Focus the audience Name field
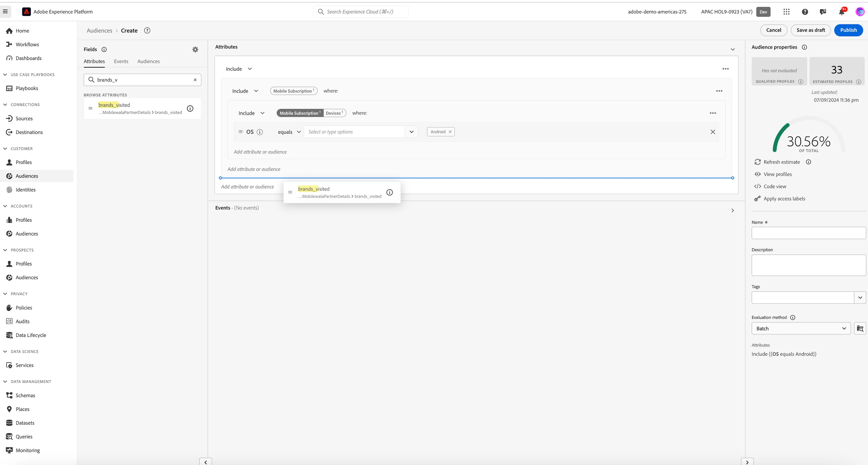868x465 pixels. coord(808,233)
